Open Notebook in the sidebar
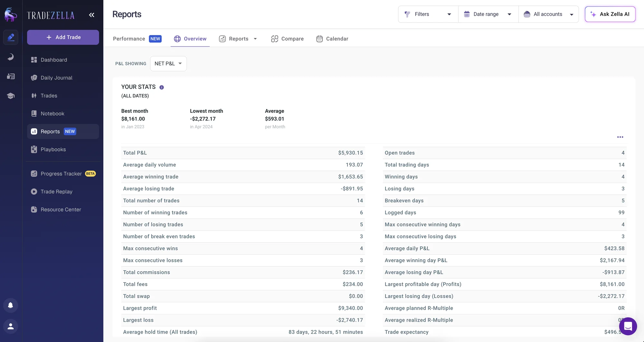This screenshot has height=342, width=644. click(63, 114)
